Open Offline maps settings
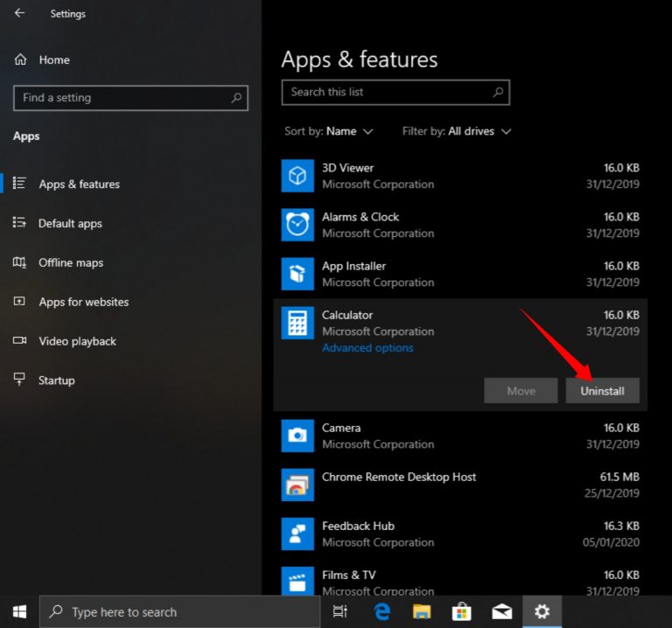Screen dimensions: 672x628 tap(71, 262)
